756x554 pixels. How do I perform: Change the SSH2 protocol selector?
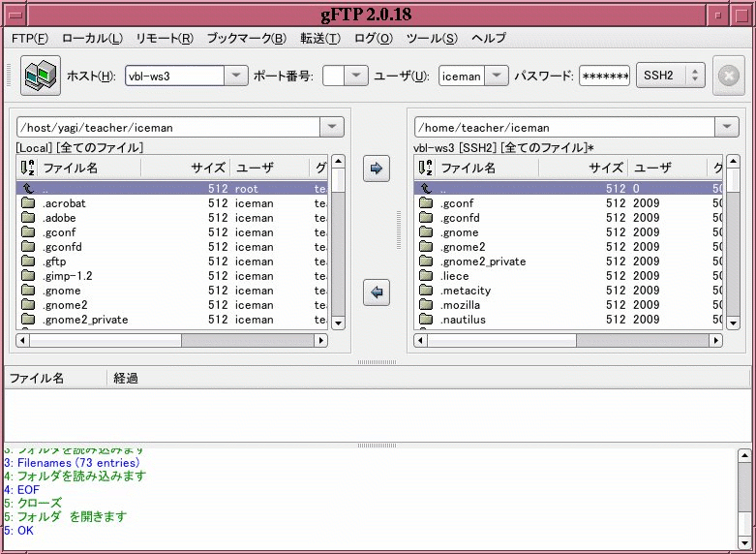tap(671, 76)
